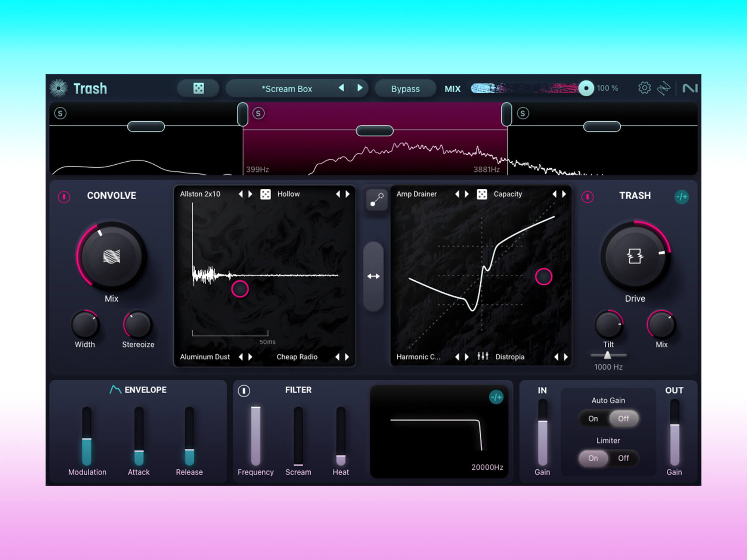Open the settings gear icon
The image size is (747, 560).
pyautogui.click(x=644, y=88)
